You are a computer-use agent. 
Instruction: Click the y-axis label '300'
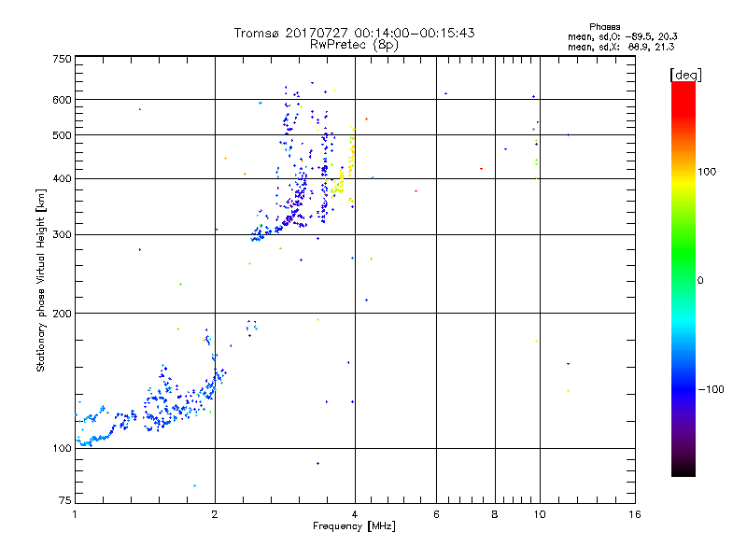tap(63, 235)
